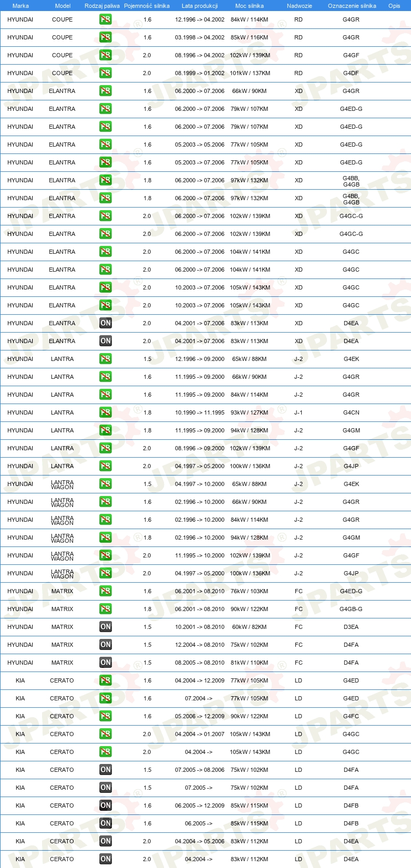The image size is (411, 868).
Task: Click diesel ON icon in MATRIX D3EA row
Action: point(106,627)
